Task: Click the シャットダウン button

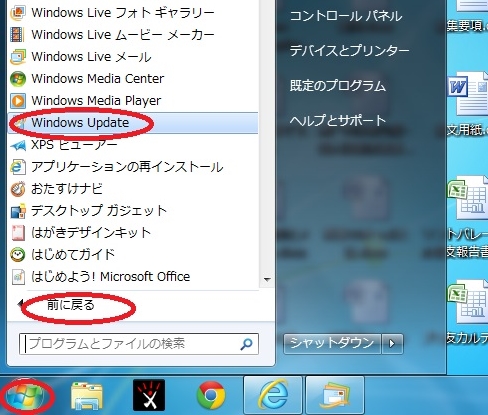Action: click(332, 343)
